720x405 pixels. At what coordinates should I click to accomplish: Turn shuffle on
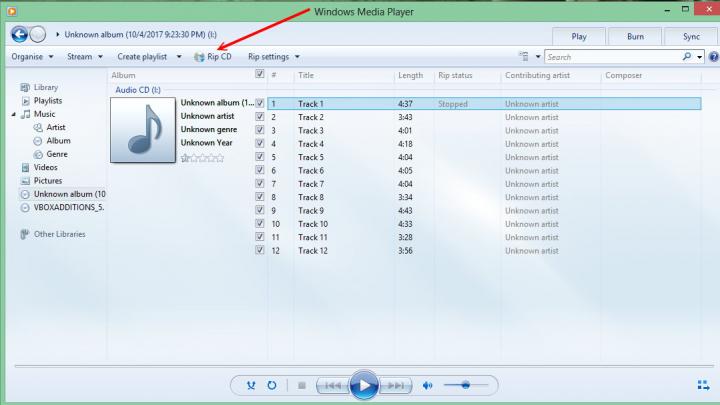tap(251, 385)
